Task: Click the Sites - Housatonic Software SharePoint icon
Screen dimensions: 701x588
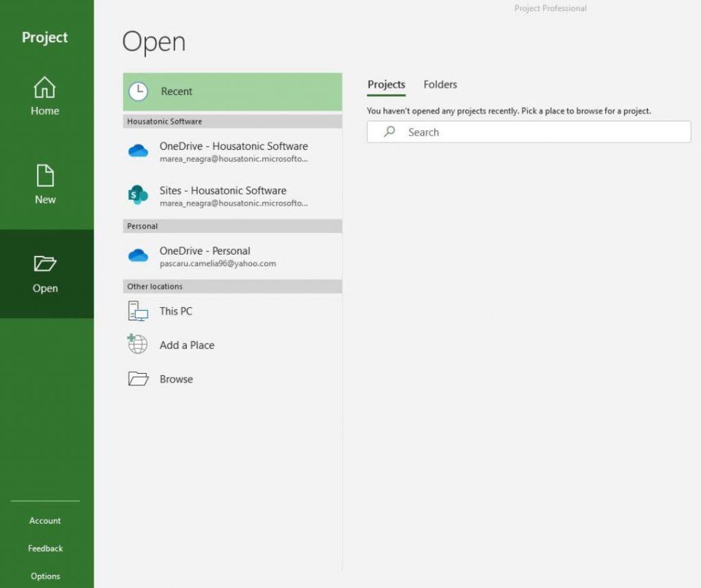Action: coord(137,194)
